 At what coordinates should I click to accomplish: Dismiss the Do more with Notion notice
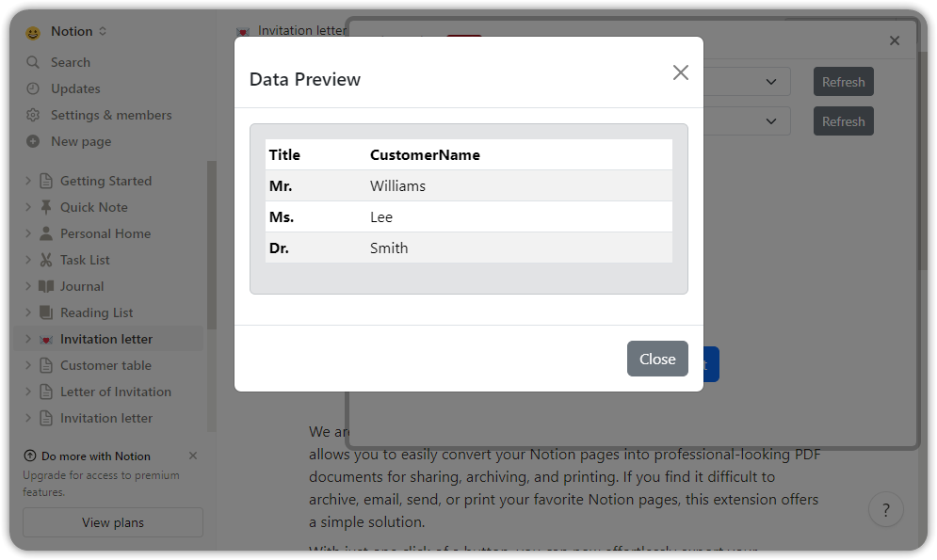[193, 456]
